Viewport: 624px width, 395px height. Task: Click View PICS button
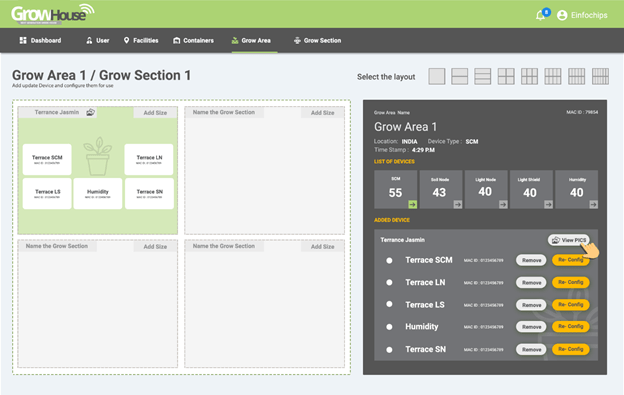point(569,240)
